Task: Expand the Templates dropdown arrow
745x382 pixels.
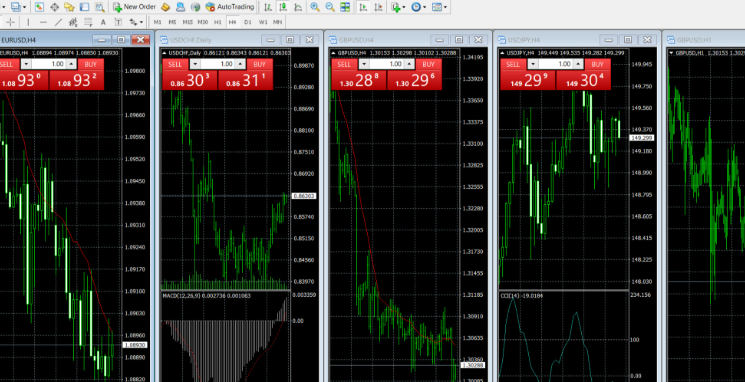Action: (445, 7)
